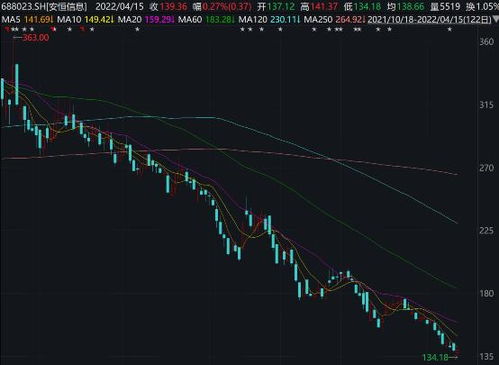
Task: Click the lone star marker under the MA20 value
Action: (137, 30)
